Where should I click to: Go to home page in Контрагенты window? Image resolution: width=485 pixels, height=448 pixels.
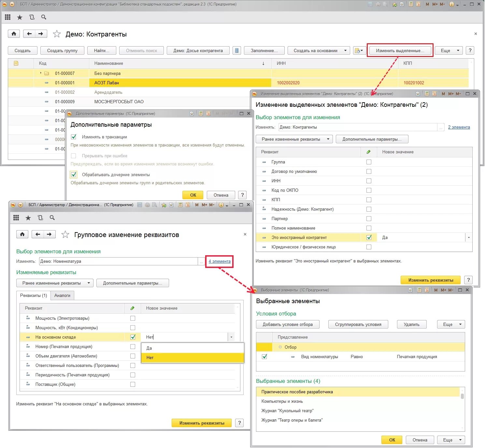pos(14,34)
